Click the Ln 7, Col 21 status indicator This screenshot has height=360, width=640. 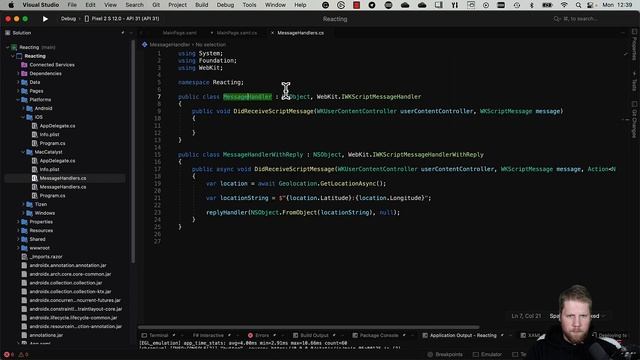pos(526,316)
